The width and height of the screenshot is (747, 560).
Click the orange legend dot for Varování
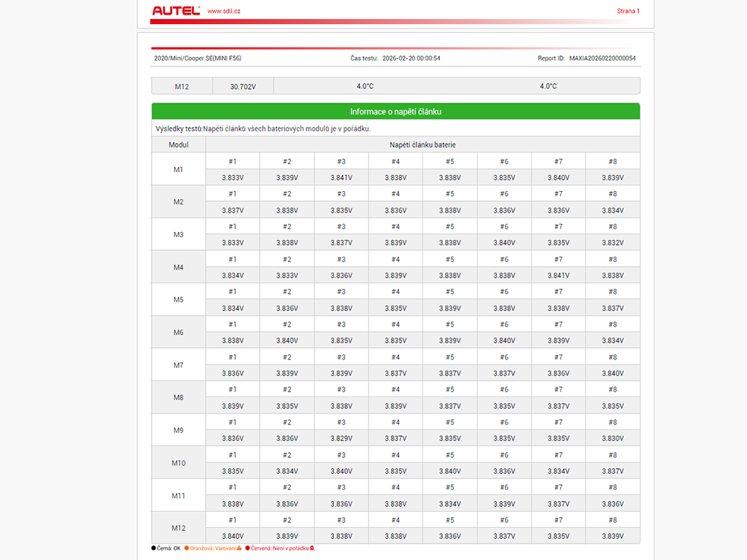pos(187,548)
